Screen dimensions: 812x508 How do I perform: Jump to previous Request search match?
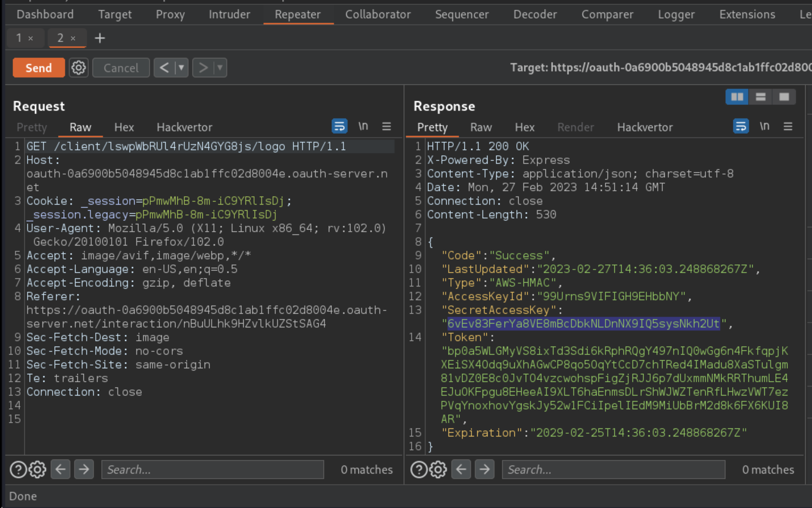coord(60,469)
